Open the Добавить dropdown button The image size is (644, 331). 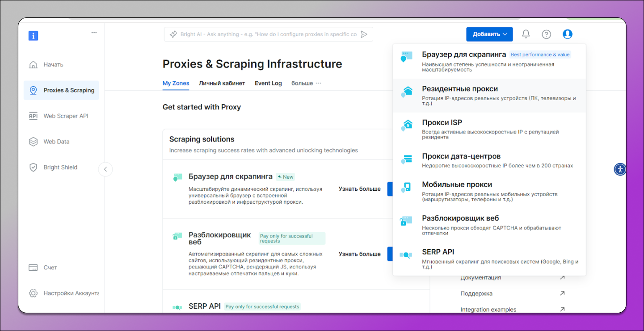coord(489,34)
